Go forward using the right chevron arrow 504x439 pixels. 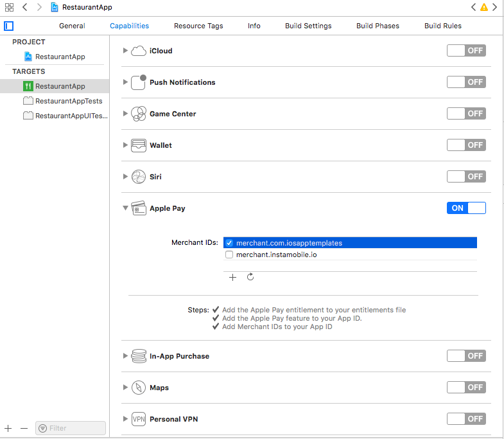tap(39, 7)
